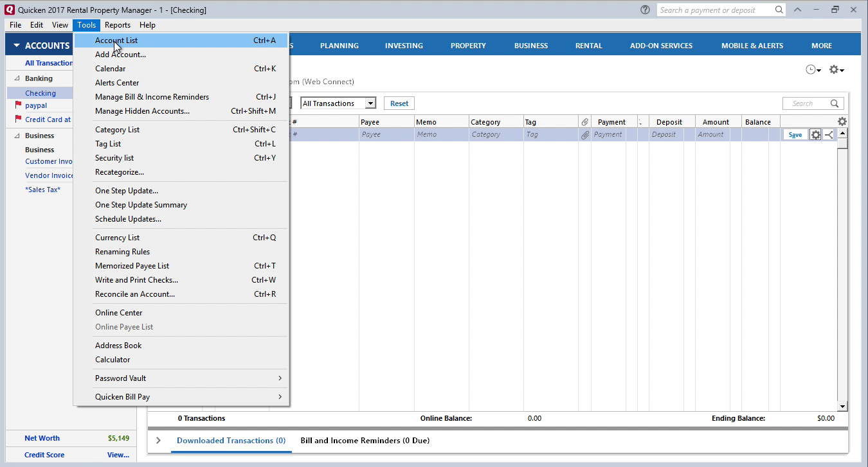Screen dimensions: 868x467
Task: Click the transaction row gear icon
Action: pyautogui.click(x=815, y=135)
